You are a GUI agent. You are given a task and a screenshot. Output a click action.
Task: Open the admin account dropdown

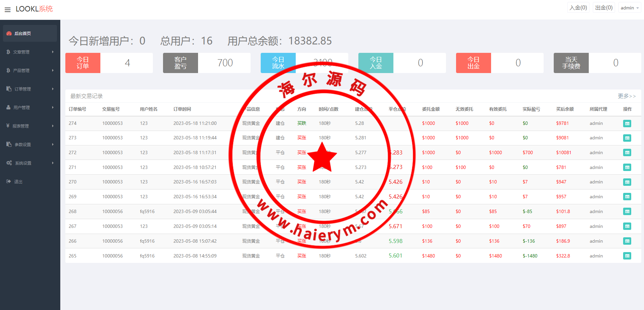(x=629, y=8)
